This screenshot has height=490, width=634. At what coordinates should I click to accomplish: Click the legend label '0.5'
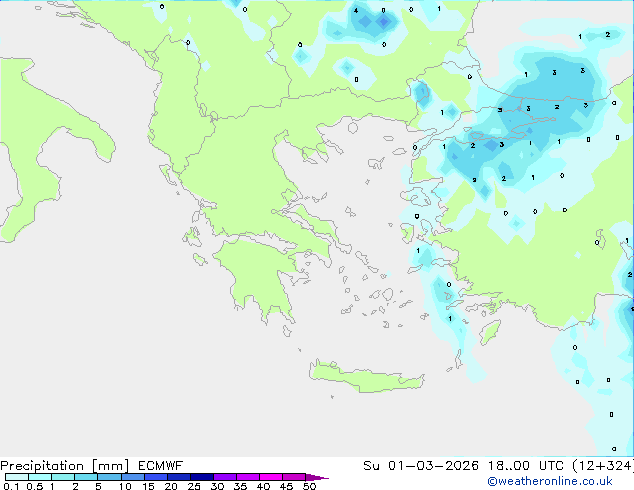click(35, 486)
